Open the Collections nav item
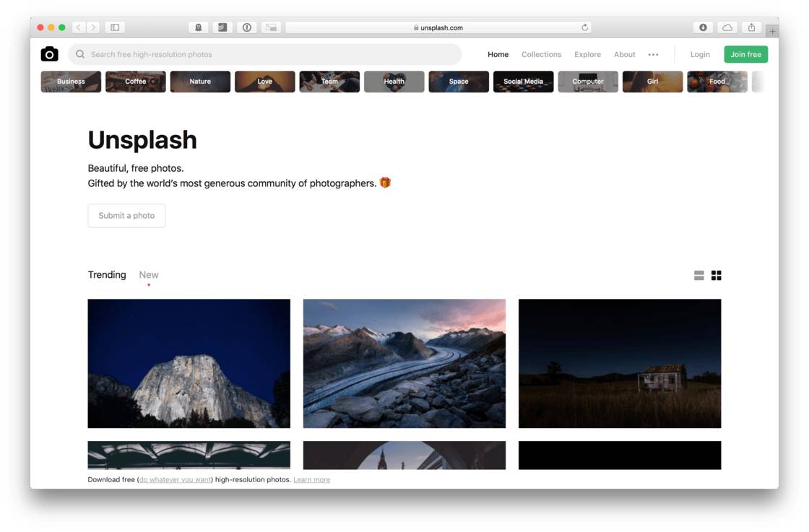The height and width of the screenshot is (532, 809). click(x=541, y=54)
